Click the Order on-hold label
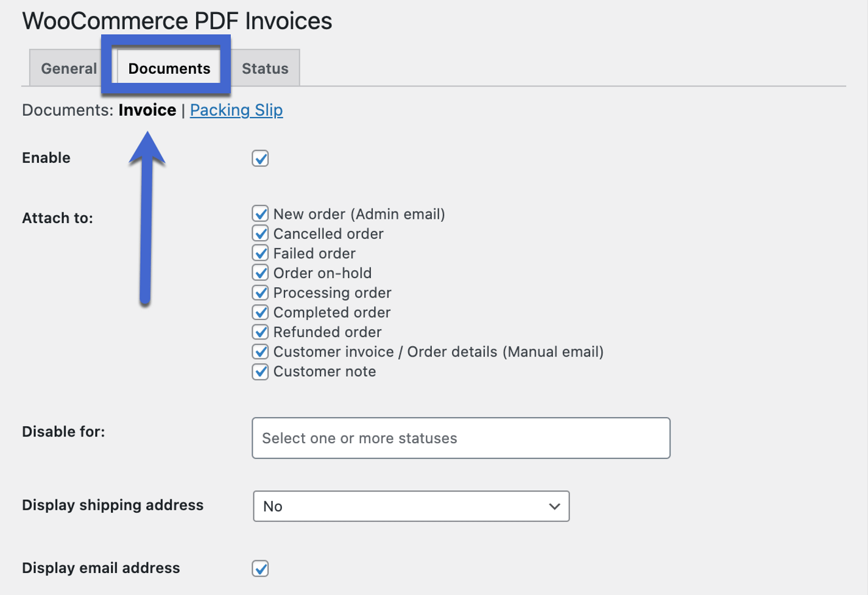The height and width of the screenshot is (595, 868). [323, 273]
